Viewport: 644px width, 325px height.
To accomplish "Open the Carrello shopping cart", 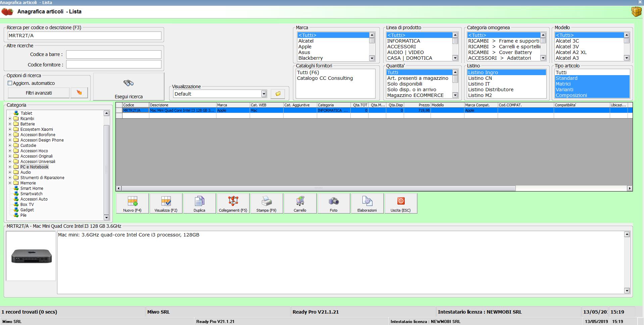I will [x=300, y=203].
